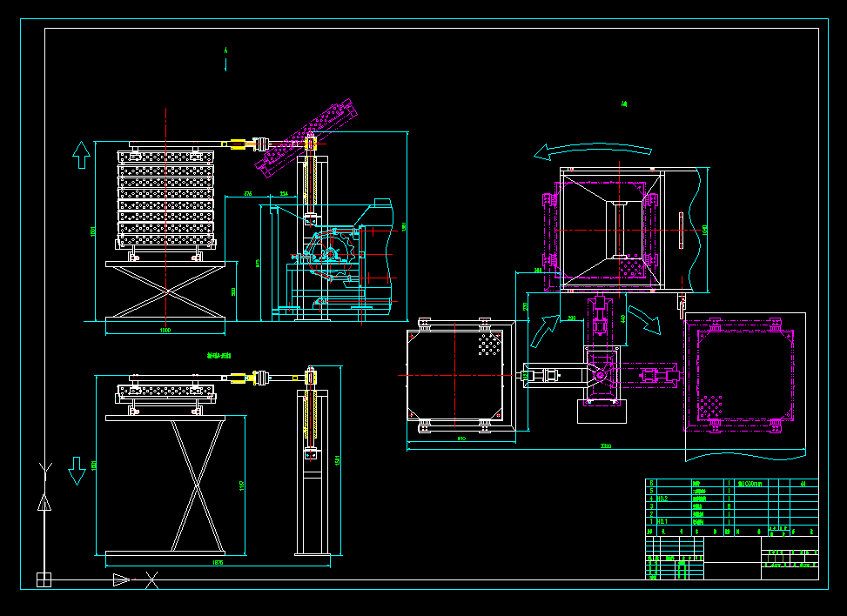Click the UCS origin square icon
The image size is (847, 616).
click(x=44, y=579)
